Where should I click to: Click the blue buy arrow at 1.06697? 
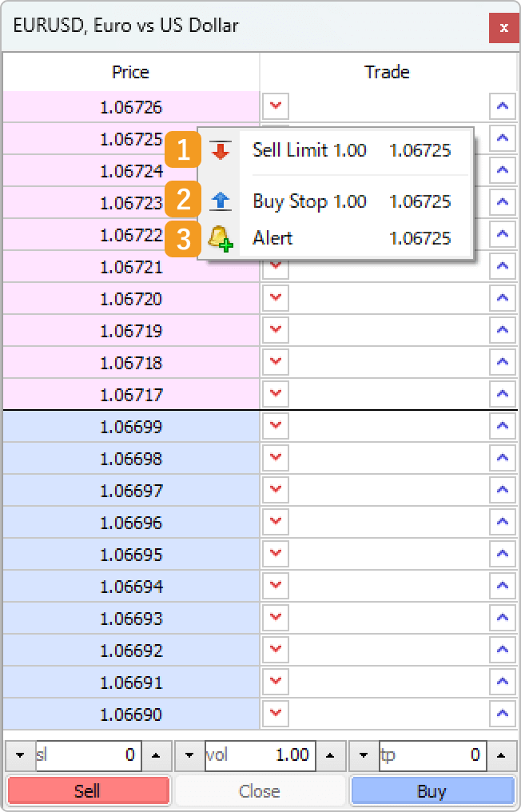coord(503,490)
